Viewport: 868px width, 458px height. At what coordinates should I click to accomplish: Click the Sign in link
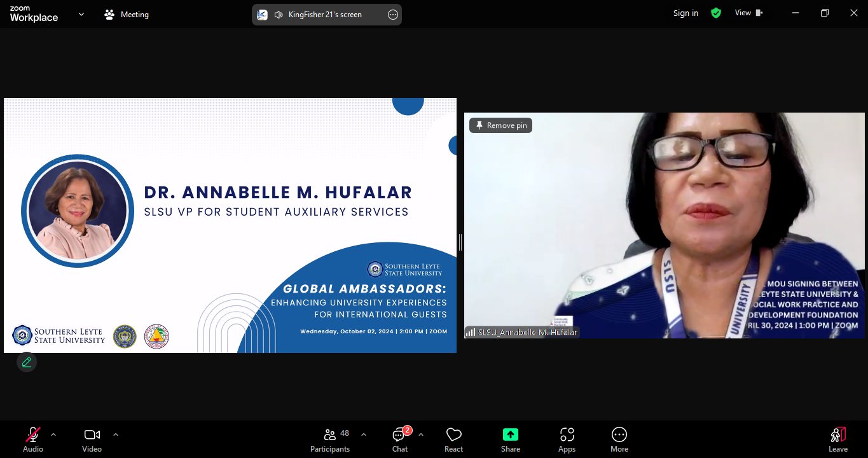click(685, 13)
